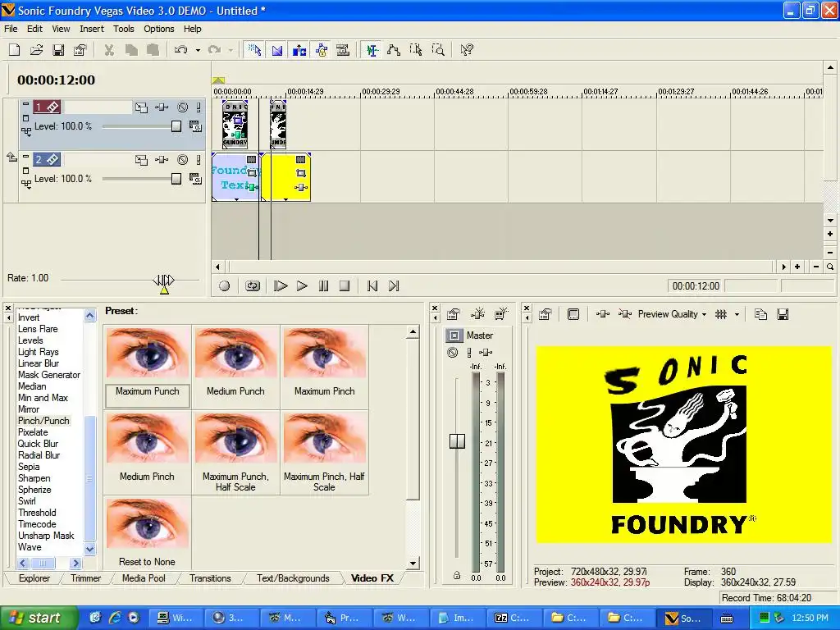
Task: Open the Tools menu
Action: click(x=123, y=29)
